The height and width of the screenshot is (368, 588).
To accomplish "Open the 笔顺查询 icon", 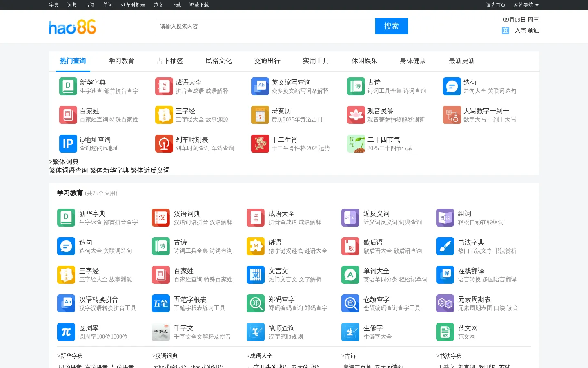I will pyautogui.click(x=256, y=332).
